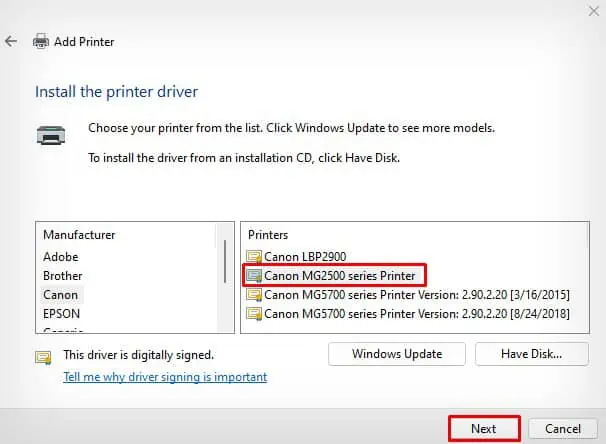Click the MG5700 [3/16/2015] driver icon
This screenshot has width=606, height=444.
255,294
